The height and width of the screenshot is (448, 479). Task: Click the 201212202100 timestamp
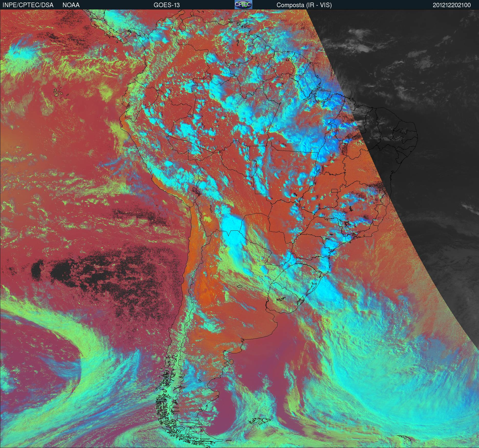pyautogui.click(x=452, y=5)
